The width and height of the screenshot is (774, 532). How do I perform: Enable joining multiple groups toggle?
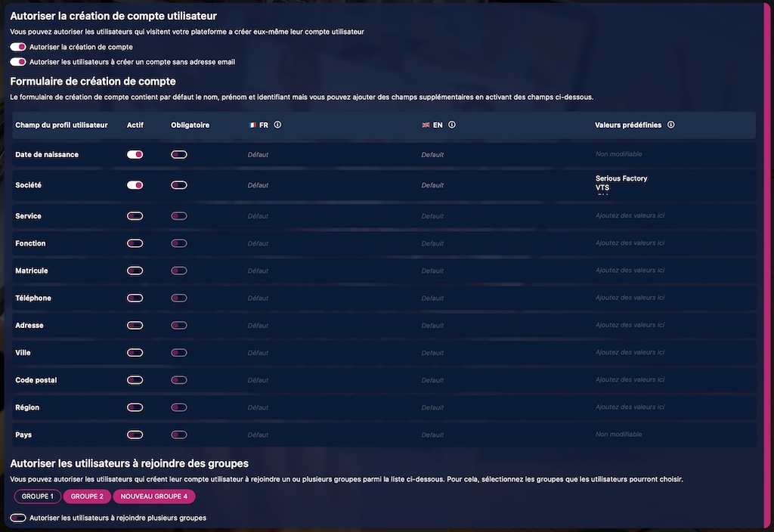pyautogui.click(x=17, y=518)
